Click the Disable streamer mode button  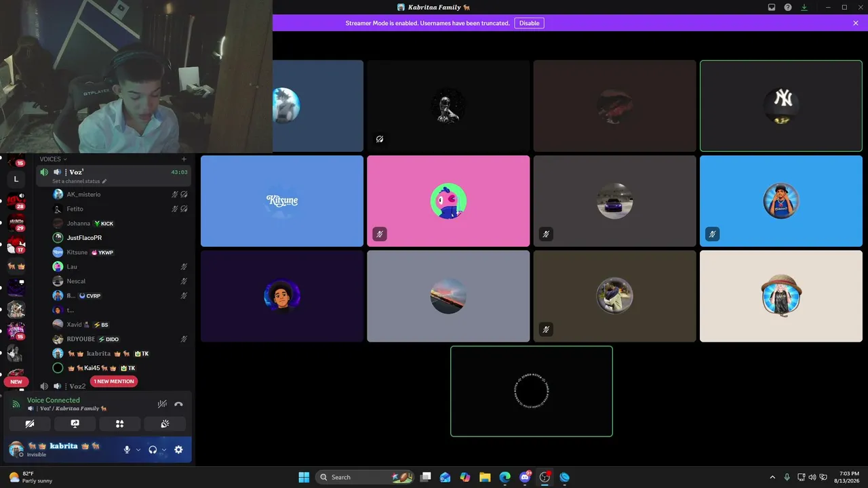[529, 23]
